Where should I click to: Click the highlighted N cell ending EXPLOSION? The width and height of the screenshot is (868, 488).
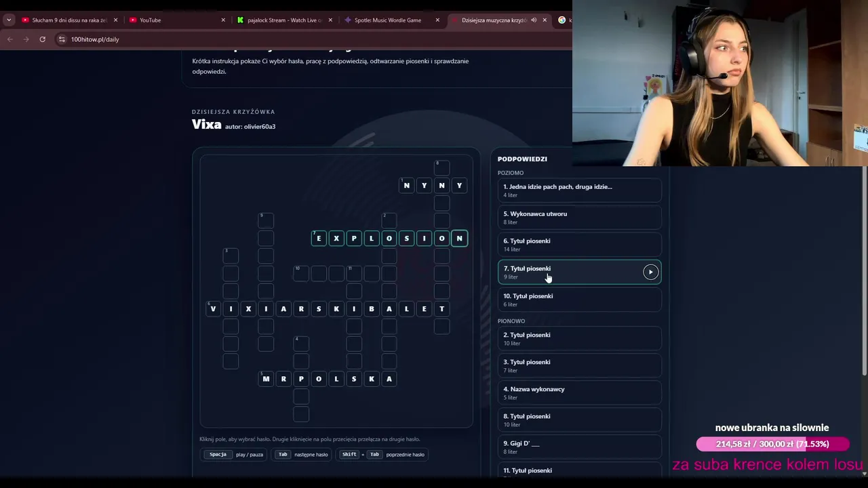tap(459, 239)
